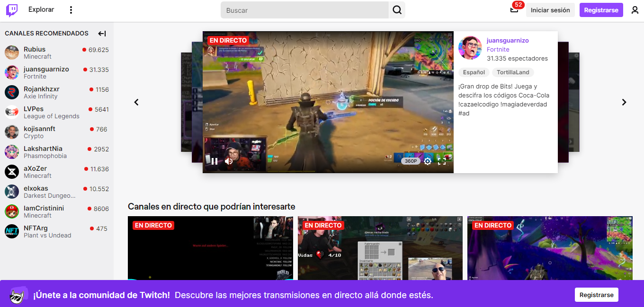Open the elxokas avatar in sidebar
The image size is (644, 307).
click(x=12, y=192)
